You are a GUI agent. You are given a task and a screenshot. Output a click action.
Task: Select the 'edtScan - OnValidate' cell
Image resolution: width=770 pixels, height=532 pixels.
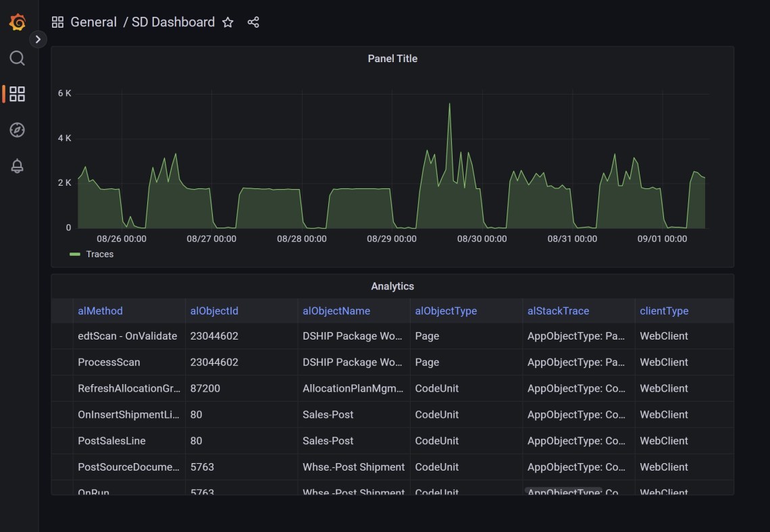pyautogui.click(x=129, y=336)
